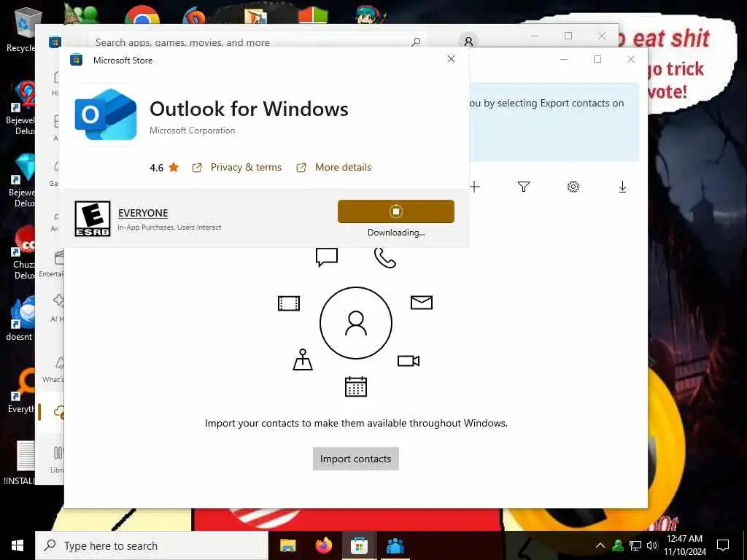Minimize the People app window
This screenshot has height=560, width=747.
564,59
